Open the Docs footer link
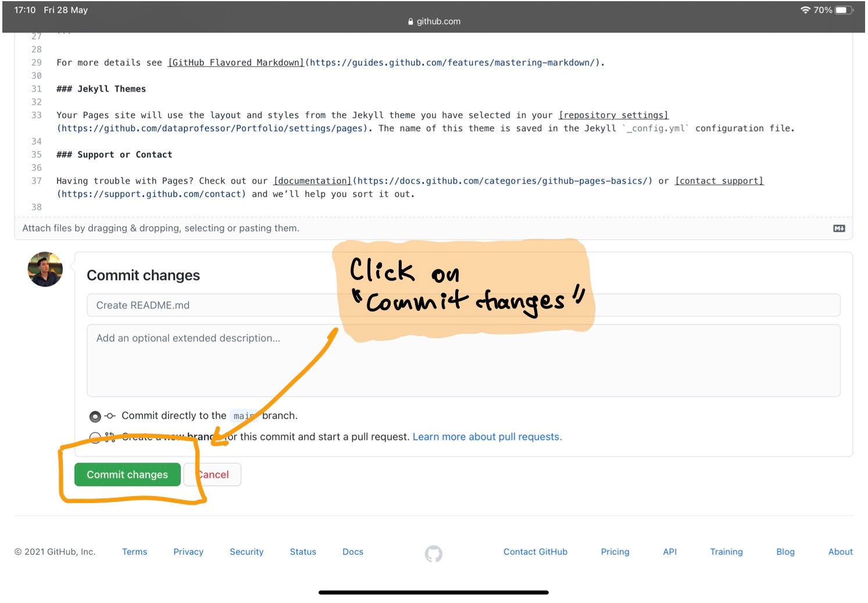Screen dimensions: 868x603 [x=353, y=552]
